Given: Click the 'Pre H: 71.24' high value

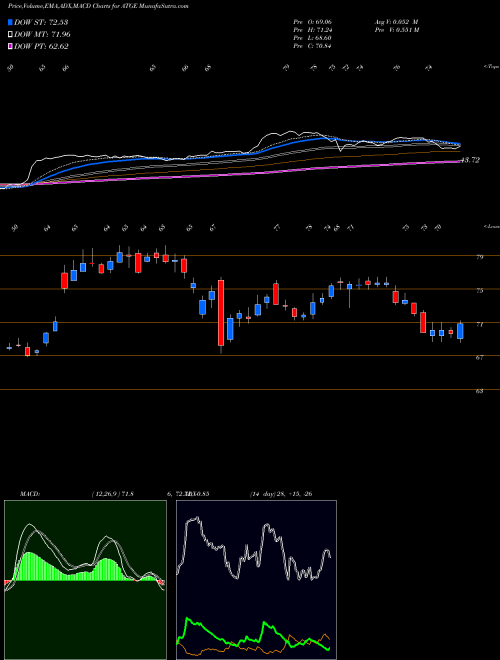Looking at the screenshot, I should point(312,29).
